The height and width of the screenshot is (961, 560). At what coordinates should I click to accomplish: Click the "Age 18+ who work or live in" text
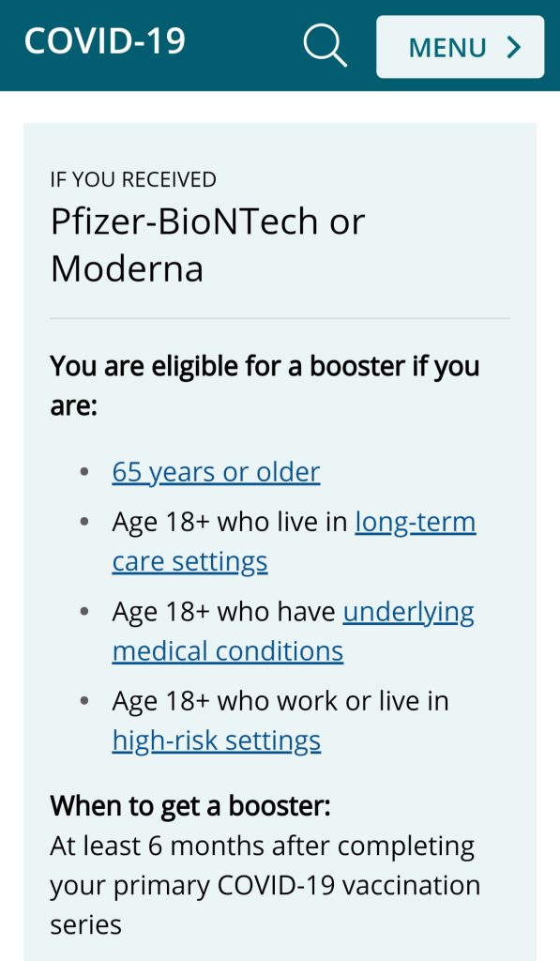(x=280, y=701)
